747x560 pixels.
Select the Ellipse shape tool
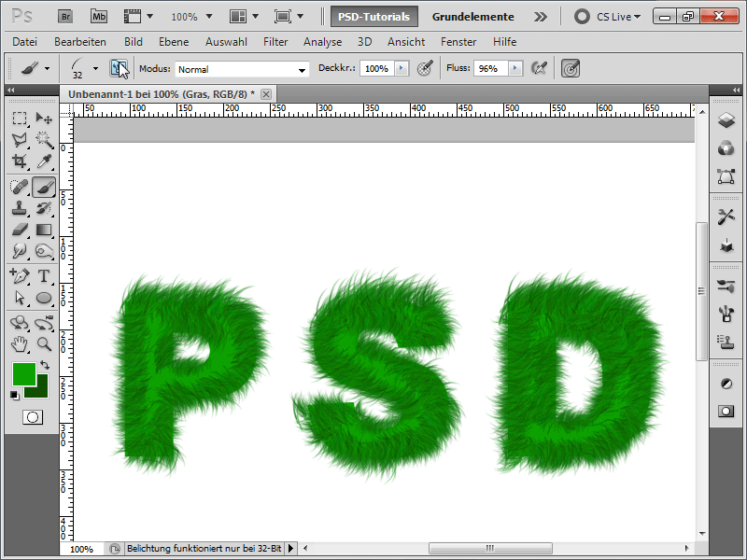coord(44,298)
